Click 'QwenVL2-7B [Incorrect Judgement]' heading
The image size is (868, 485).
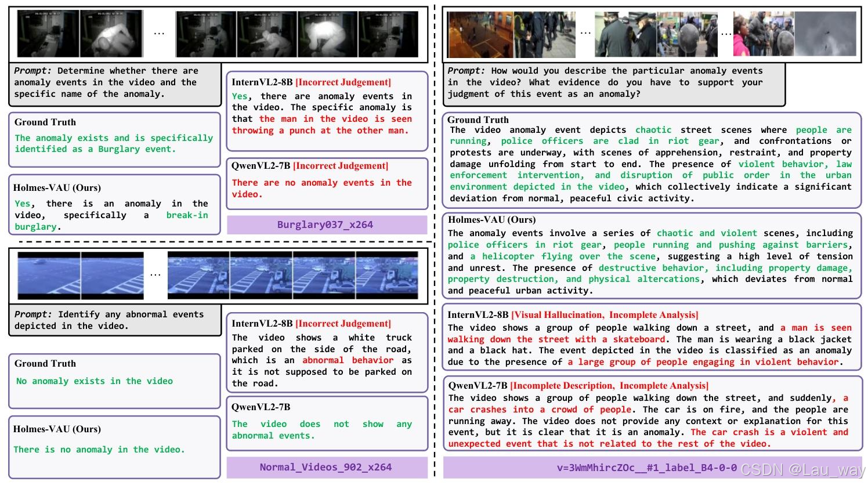point(310,166)
